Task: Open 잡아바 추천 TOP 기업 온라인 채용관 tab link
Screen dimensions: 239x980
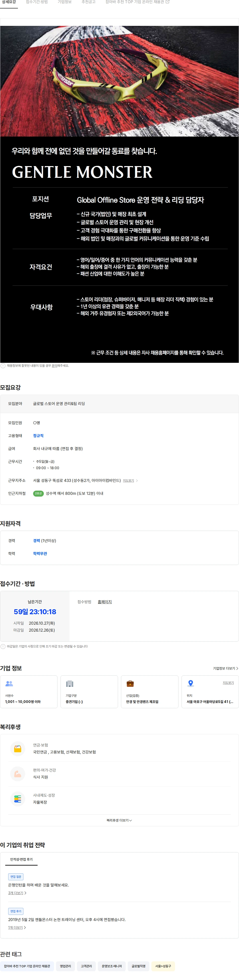Action: (x=134, y=2)
